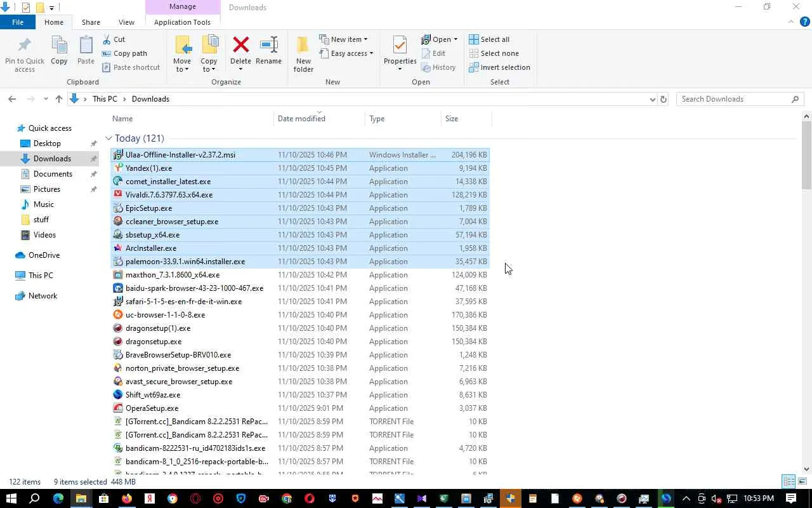This screenshot has width=812, height=508.
Task: Sort files by Name column
Action: (191, 119)
